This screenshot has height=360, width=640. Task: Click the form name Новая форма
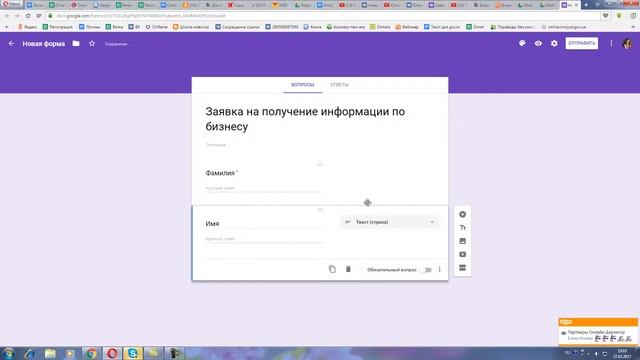(44, 44)
